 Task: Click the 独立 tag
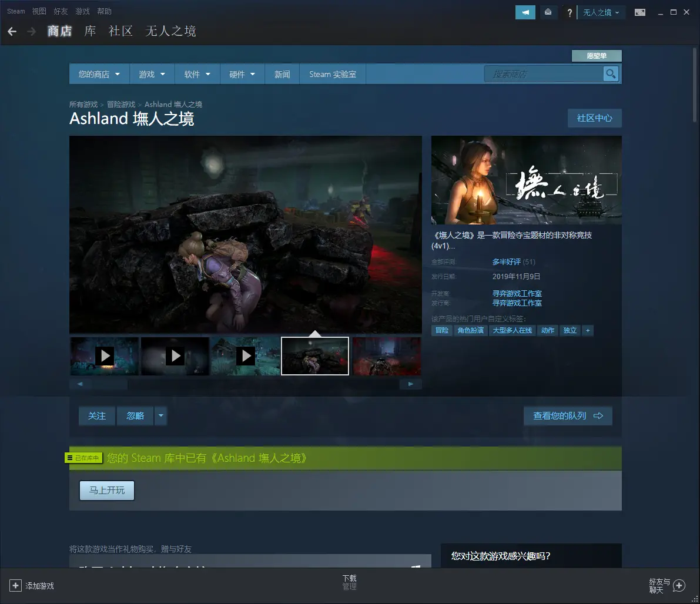click(570, 330)
